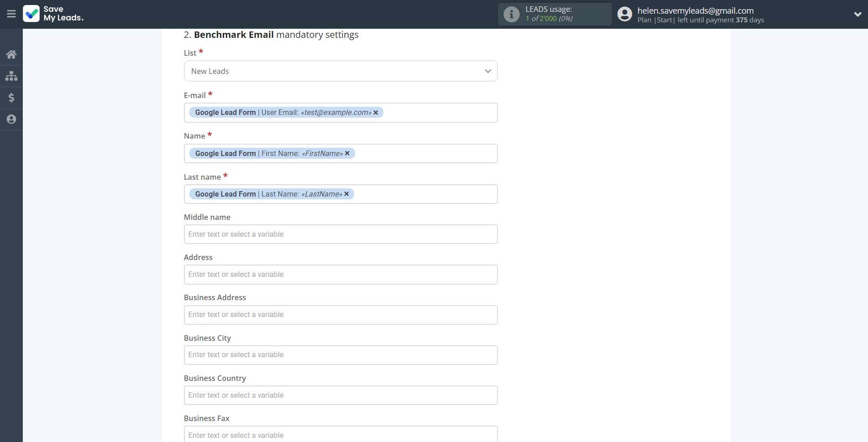This screenshot has height=442, width=868.
Task: Click the E-mail field
Action: (340, 113)
